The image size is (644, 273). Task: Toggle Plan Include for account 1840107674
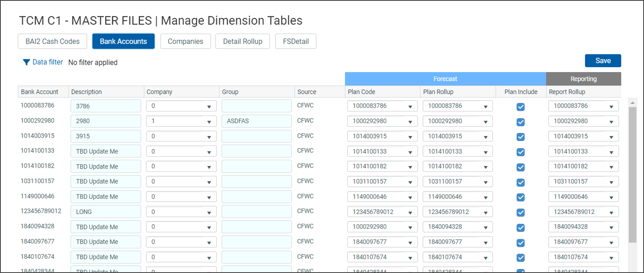click(x=520, y=257)
